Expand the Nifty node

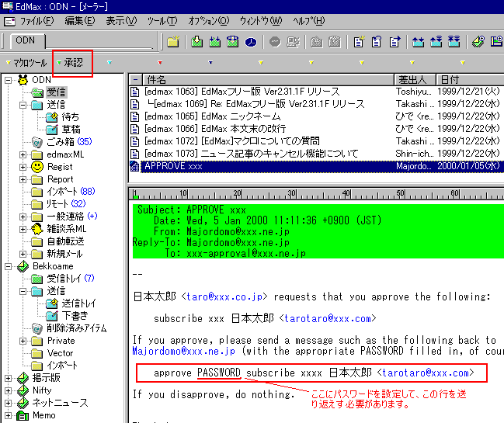(9, 390)
